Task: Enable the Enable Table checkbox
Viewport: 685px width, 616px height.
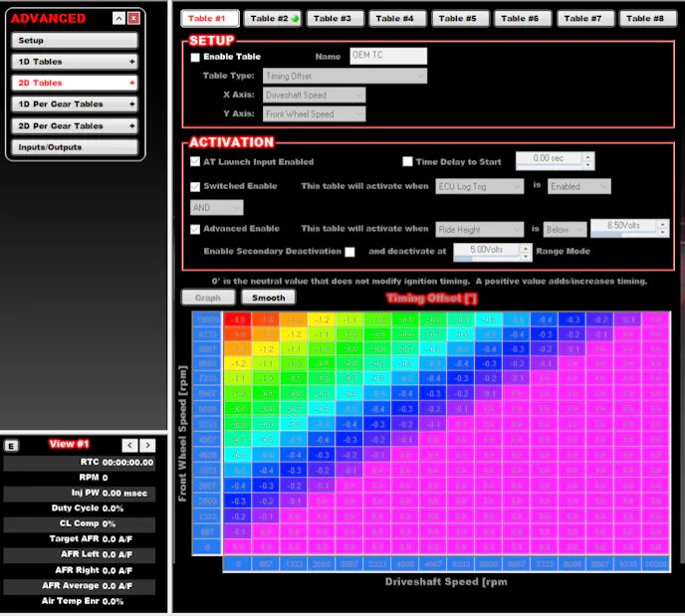Action: [x=195, y=58]
